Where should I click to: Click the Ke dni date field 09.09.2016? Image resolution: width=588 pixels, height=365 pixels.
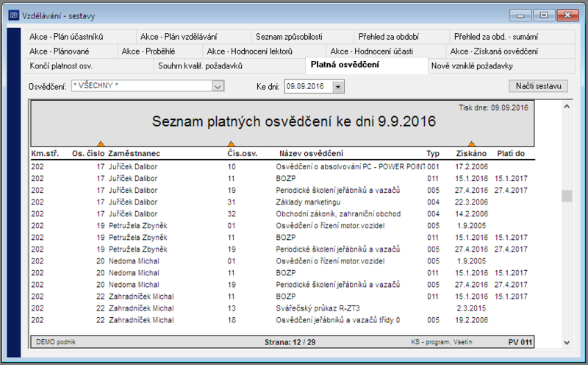point(309,86)
